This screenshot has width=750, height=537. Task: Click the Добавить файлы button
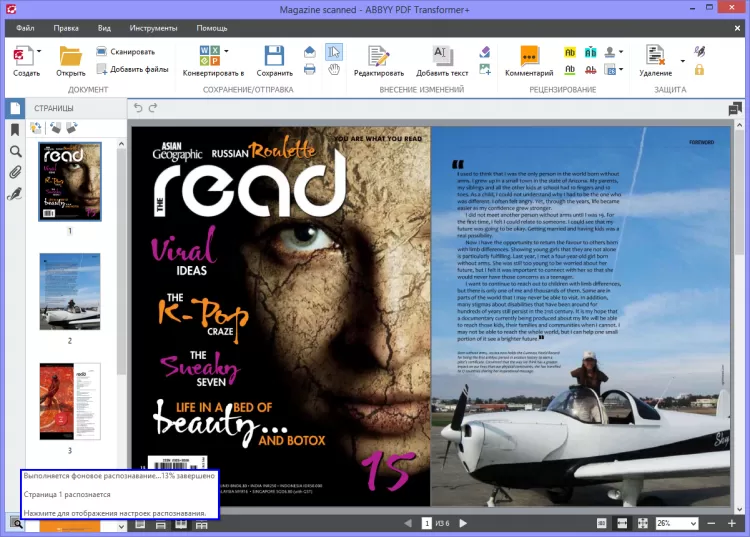click(132, 69)
